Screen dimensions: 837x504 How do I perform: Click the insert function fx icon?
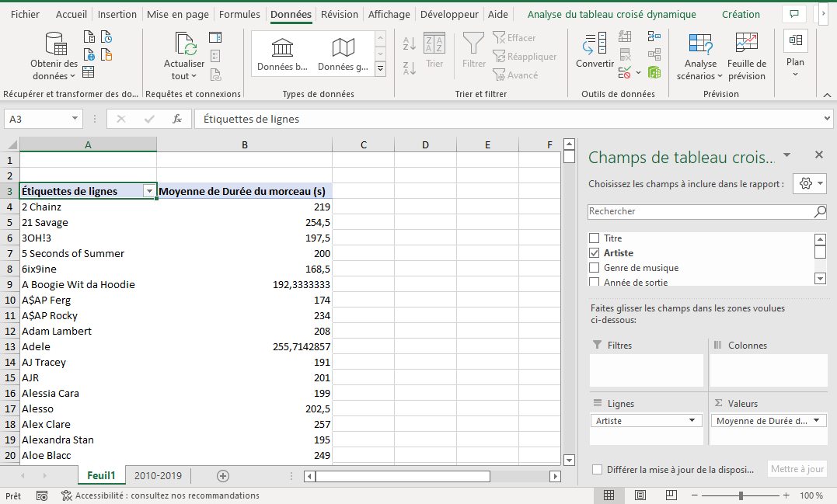[176, 119]
